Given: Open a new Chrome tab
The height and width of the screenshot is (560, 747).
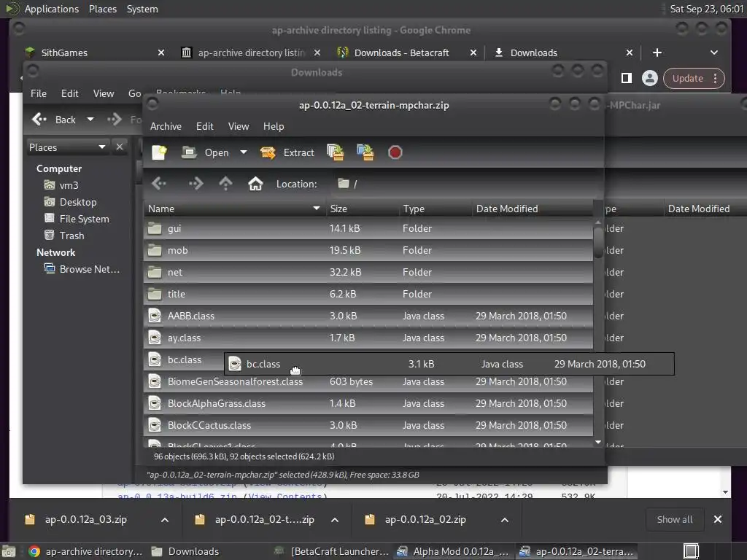Looking at the screenshot, I should [657, 52].
